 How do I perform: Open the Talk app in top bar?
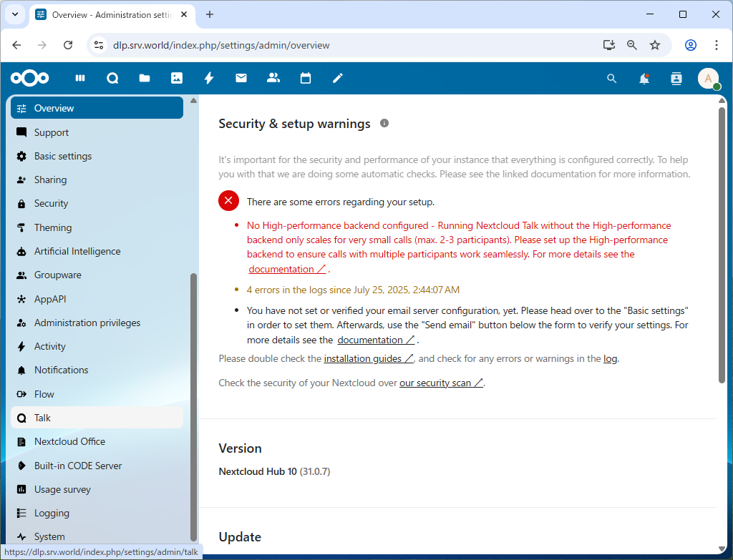pos(112,78)
